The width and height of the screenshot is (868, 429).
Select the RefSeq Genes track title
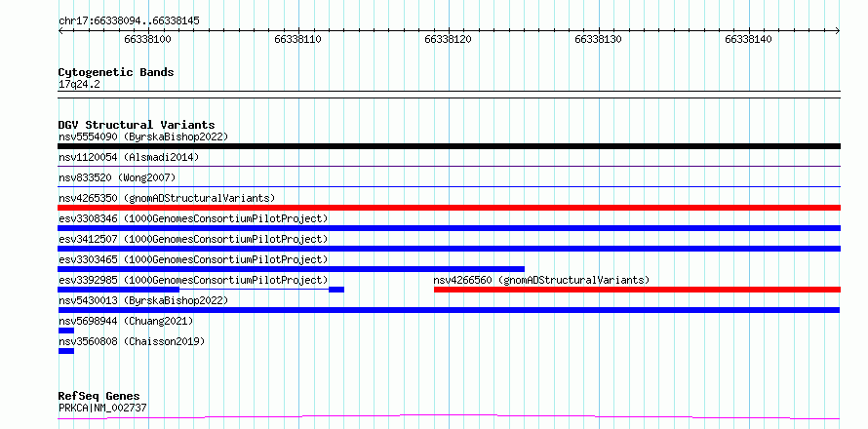99,397
